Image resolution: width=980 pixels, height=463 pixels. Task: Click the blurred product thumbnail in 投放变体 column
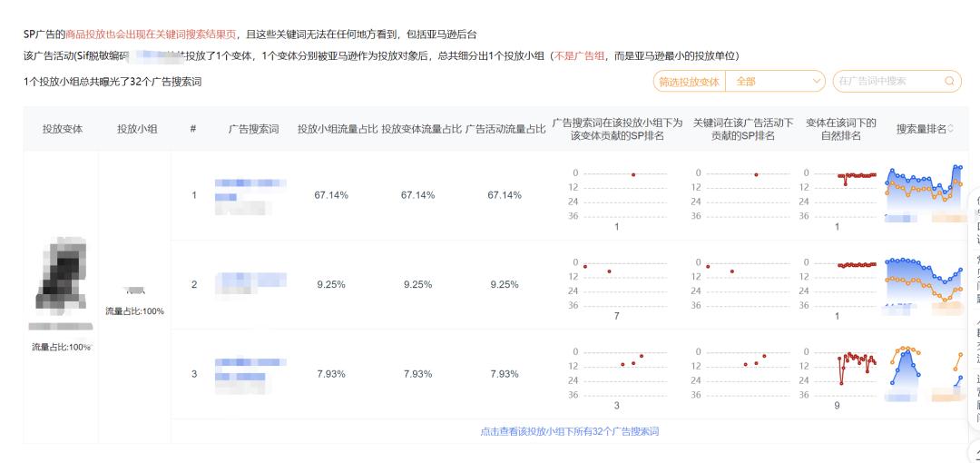[62, 274]
